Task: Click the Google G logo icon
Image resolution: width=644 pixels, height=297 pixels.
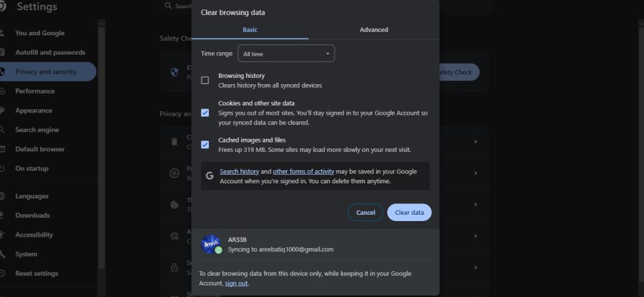Action: point(210,176)
